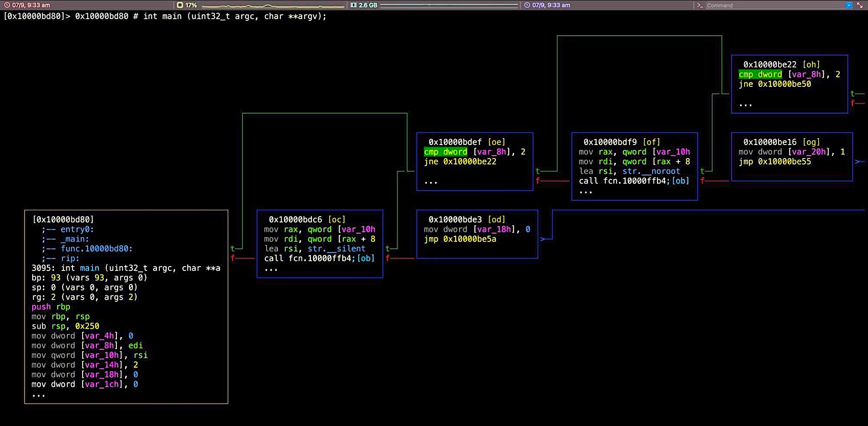Open the Command field dropdown arrow
Viewport: 868px width, 426px height.
click(x=849, y=5)
